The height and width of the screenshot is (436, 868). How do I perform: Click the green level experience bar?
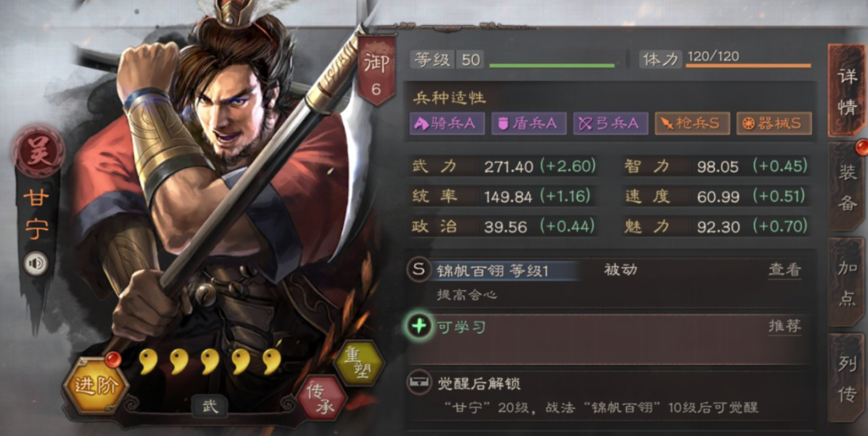(x=552, y=65)
